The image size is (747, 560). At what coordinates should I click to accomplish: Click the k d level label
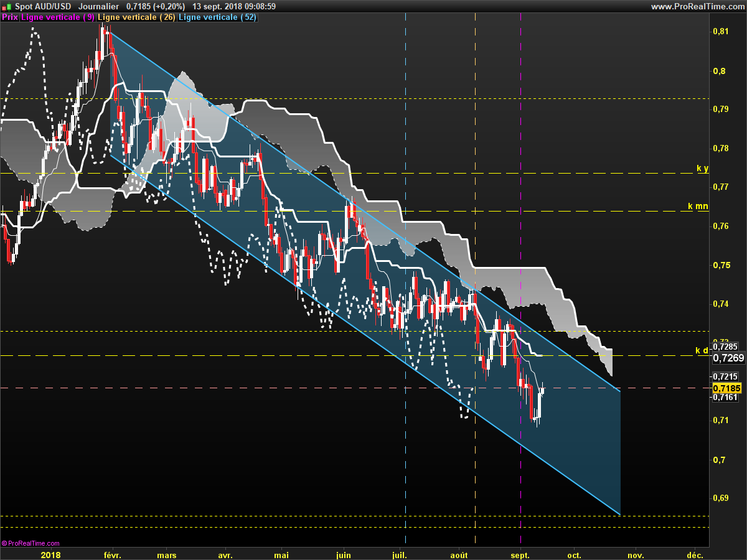tap(702, 351)
